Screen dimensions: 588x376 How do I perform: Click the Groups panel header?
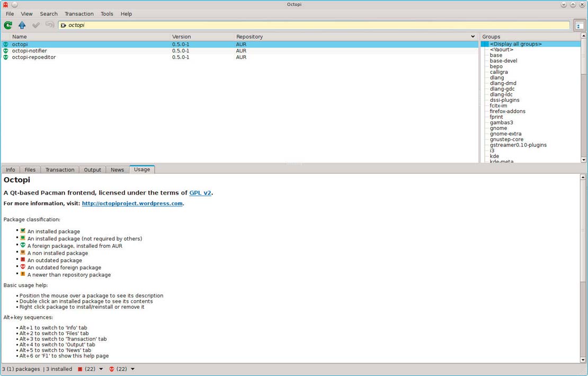coord(531,37)
